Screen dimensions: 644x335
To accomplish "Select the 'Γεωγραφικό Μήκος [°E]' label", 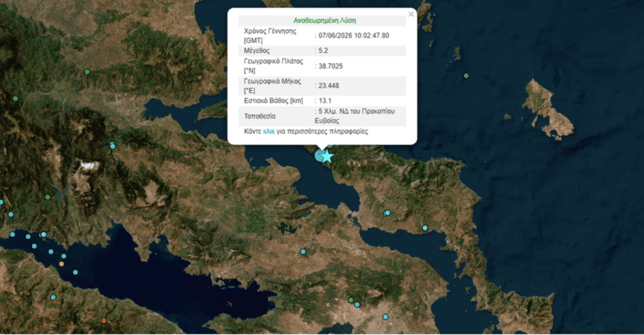I will tap(272, 86).
